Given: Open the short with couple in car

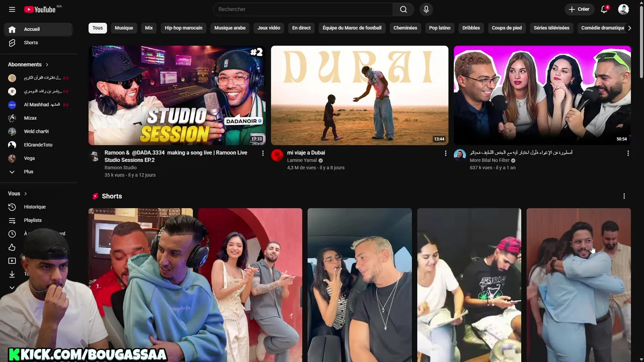Looking at the screenshot, I should [x=360, y=285].
